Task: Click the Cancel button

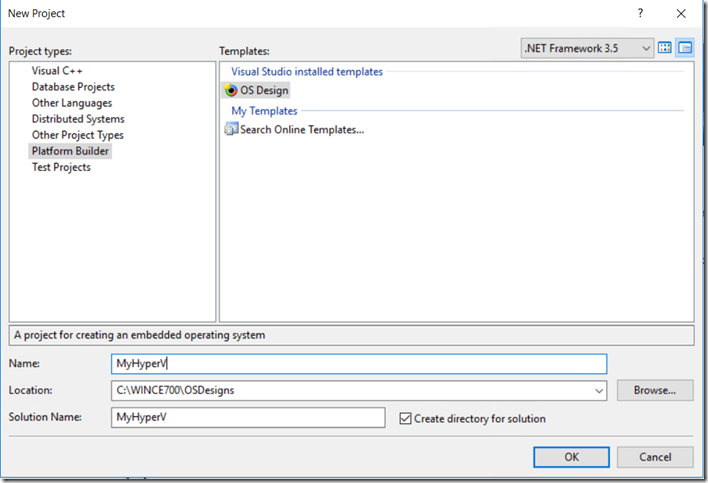Action: (x=655, y=457)
